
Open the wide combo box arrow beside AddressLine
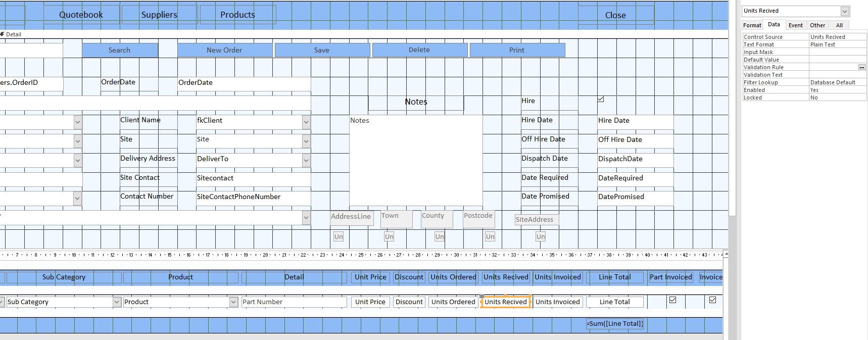(306, 218)
